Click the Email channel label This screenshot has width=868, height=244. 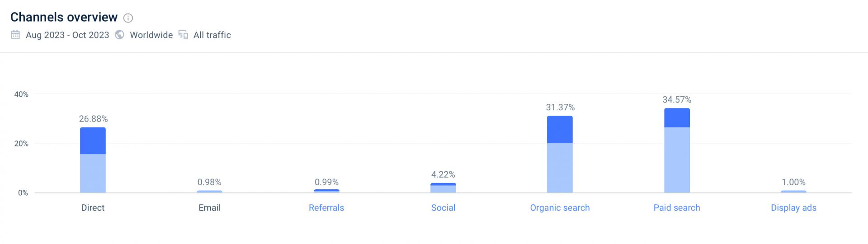click(x=210, y=208)
